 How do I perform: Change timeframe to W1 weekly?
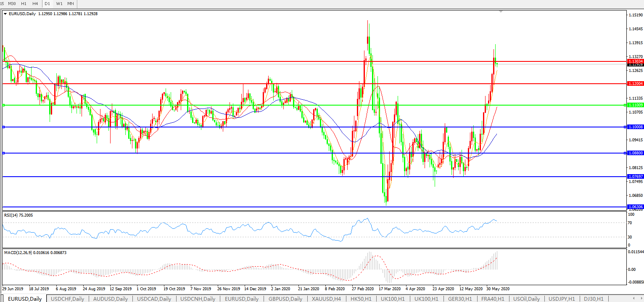[59, 4]
